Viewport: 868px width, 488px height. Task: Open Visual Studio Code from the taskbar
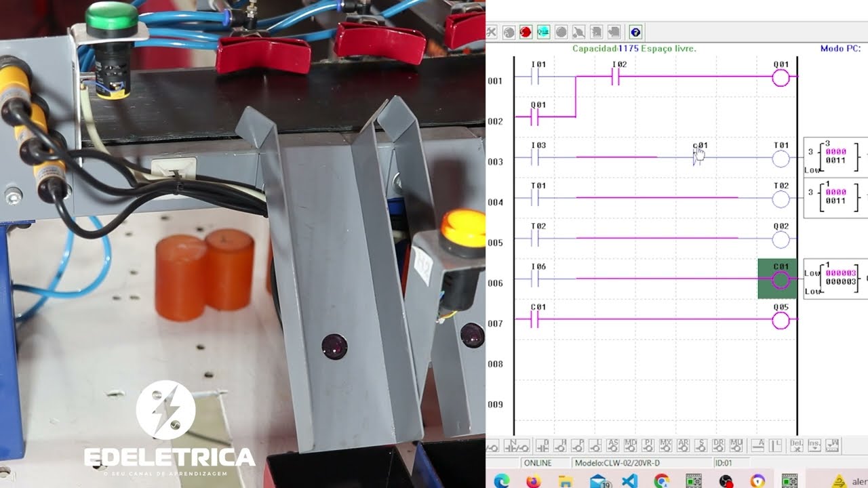click(x=630, y=481)
